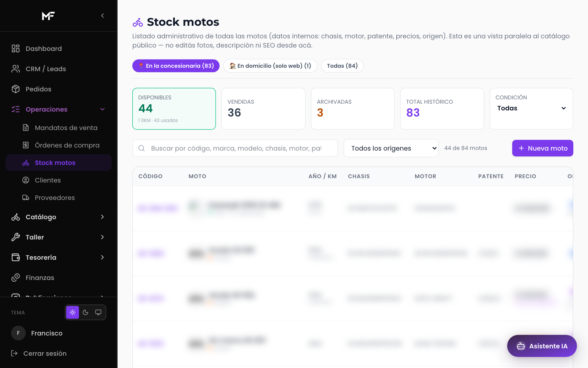
Task: Switch to the dark theme (moon)
Action: click(85, 312)
